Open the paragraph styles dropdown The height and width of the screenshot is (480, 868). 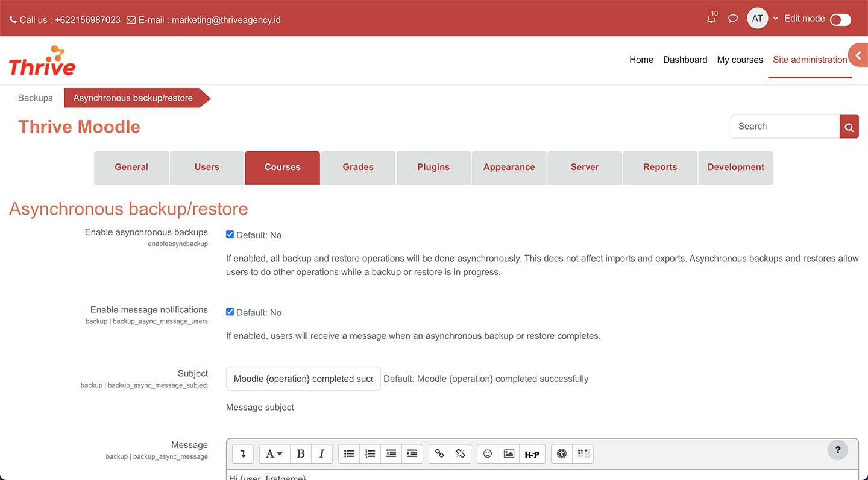pos(274,454)
